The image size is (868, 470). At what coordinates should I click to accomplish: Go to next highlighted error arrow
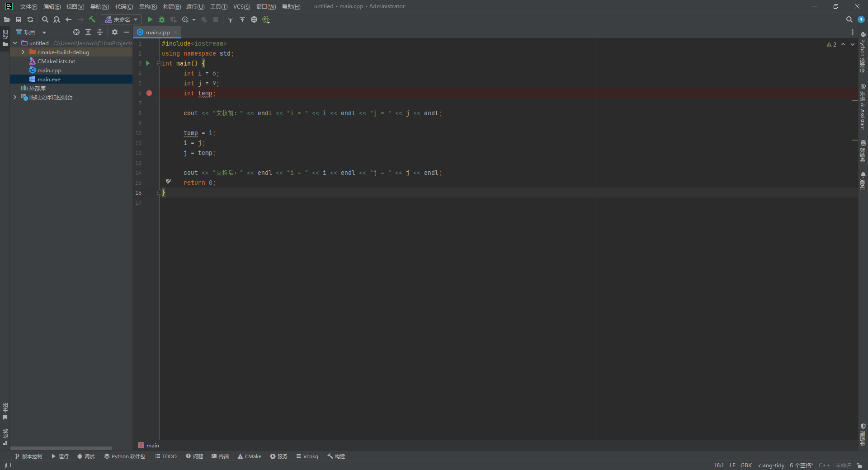pos(853,44)
